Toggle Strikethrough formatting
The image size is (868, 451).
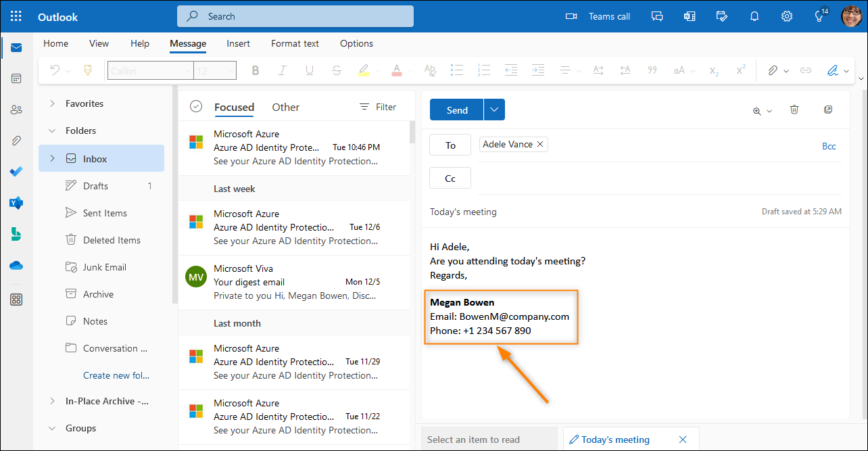pos(337,70)
